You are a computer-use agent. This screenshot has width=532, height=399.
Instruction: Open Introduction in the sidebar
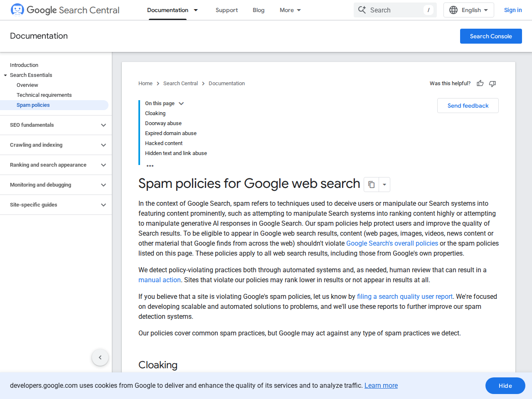[24, 65]
